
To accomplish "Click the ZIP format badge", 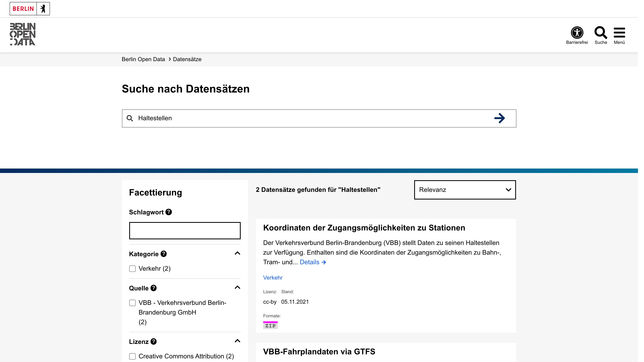I will point(270,325).
